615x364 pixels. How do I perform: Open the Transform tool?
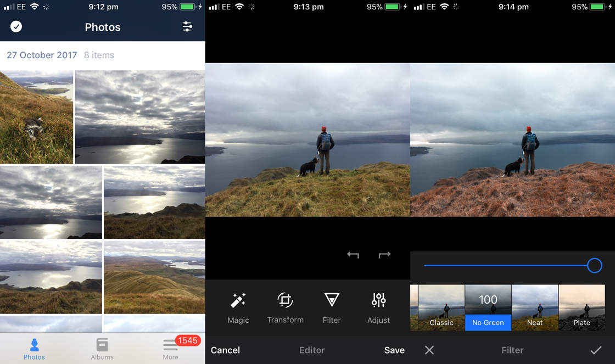click(285, 307)
